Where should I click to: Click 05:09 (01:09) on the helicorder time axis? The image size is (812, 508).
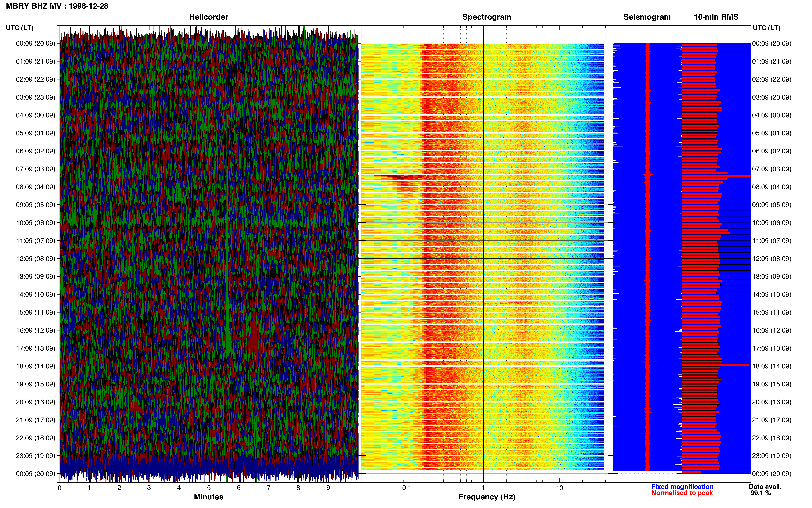[x=36, y=133]
